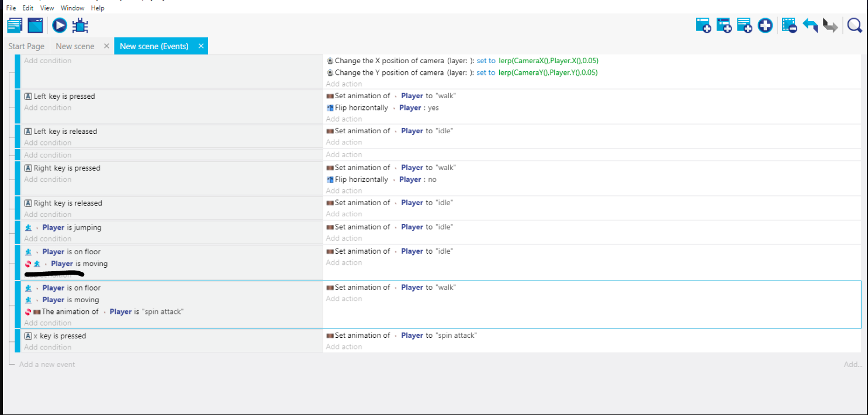868x415 pixels.
Task: Open the search magnifier in events toolbar
Action: pyautogui.click(x=855, y=26)
